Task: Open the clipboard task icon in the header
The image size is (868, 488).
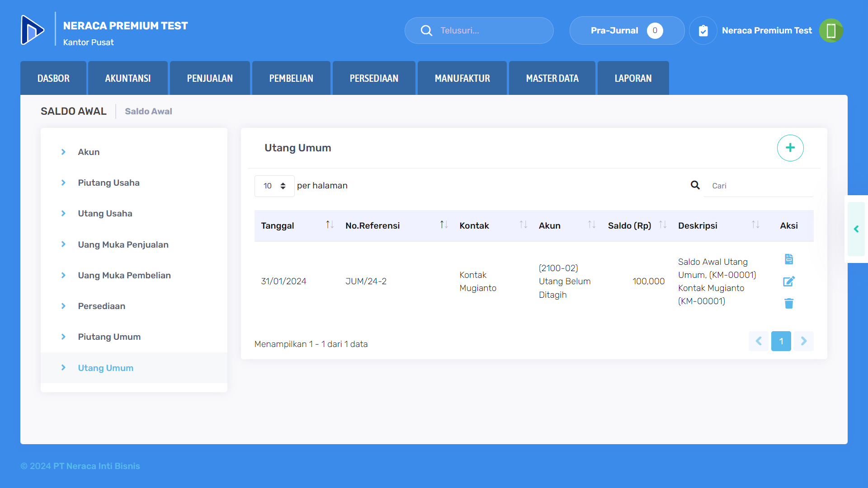Action: coord(703,30)
